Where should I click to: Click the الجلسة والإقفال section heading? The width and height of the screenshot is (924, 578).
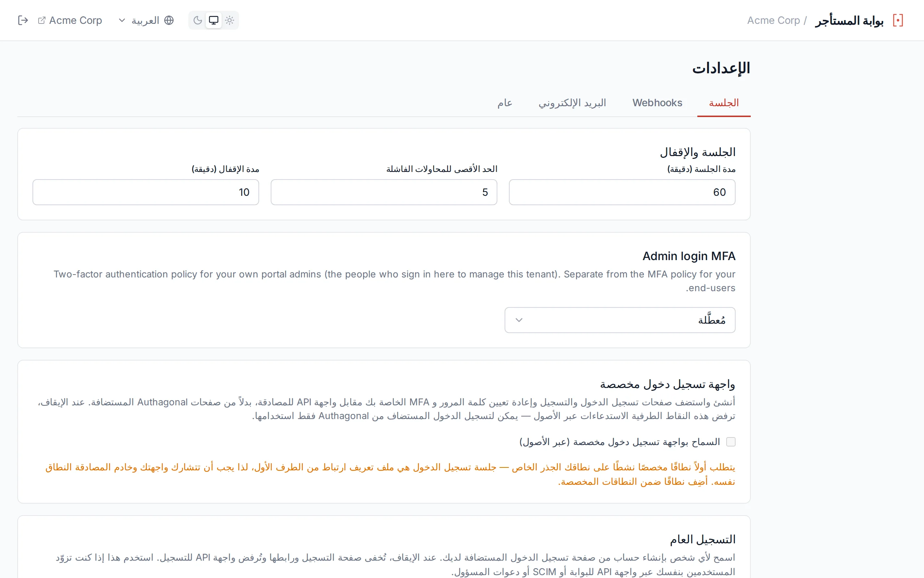698,152
